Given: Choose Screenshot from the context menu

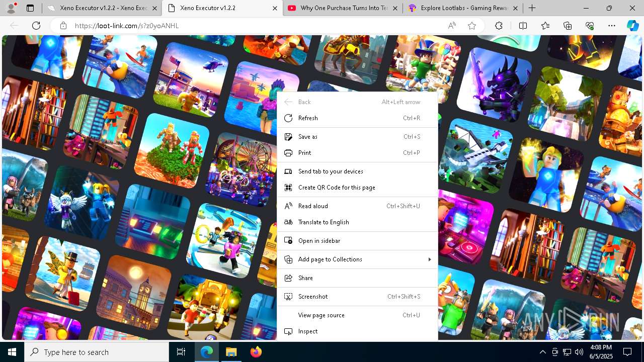Looking at the screenshot, I should click(357, 297).
